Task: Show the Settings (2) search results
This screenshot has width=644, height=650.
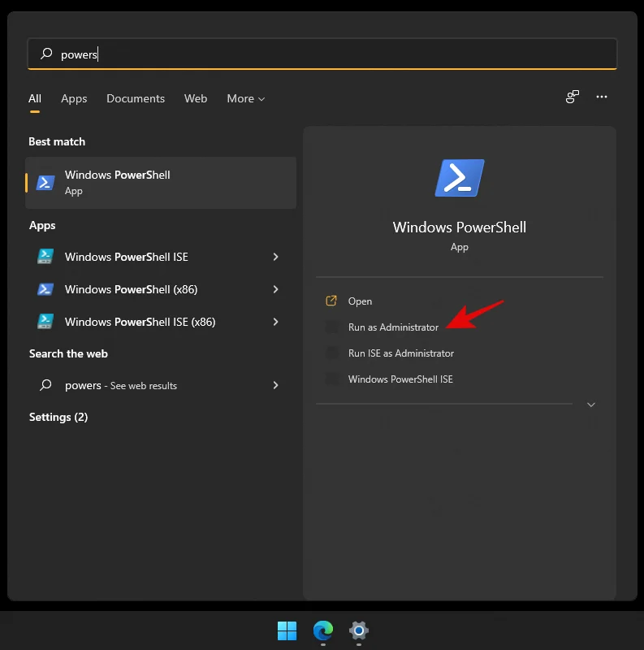Action: pyautogui.click(x=58, y=417)
